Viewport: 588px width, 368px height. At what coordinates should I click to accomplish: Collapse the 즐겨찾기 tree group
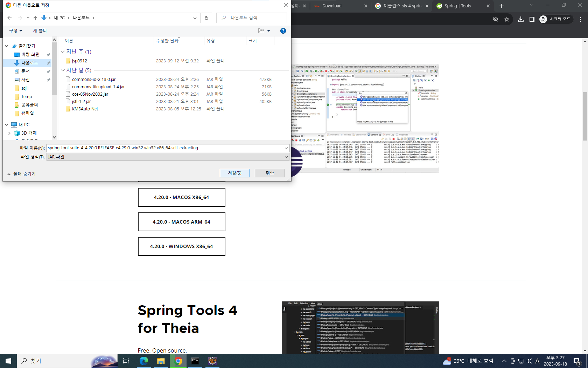(7, 46)
